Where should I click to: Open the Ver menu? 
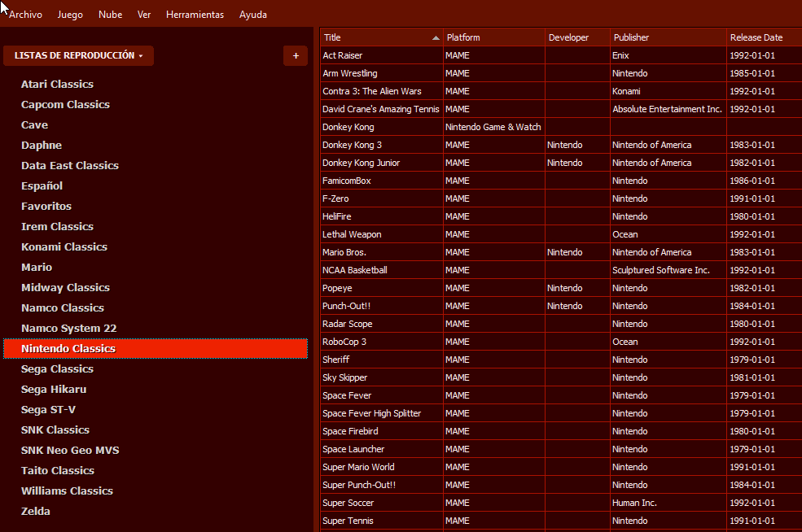pyautogui.click(x=144, y=15)
